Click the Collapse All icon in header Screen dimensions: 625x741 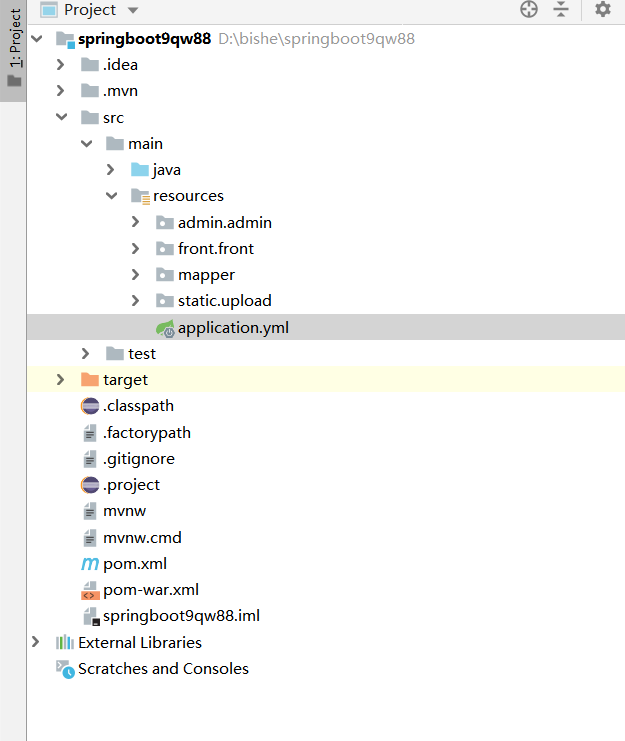pos(561,10)
